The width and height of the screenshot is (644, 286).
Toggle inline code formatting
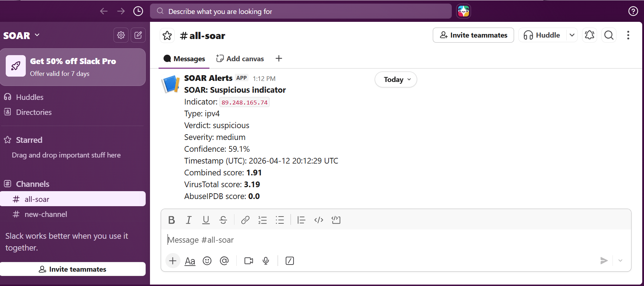coord(319,220)
